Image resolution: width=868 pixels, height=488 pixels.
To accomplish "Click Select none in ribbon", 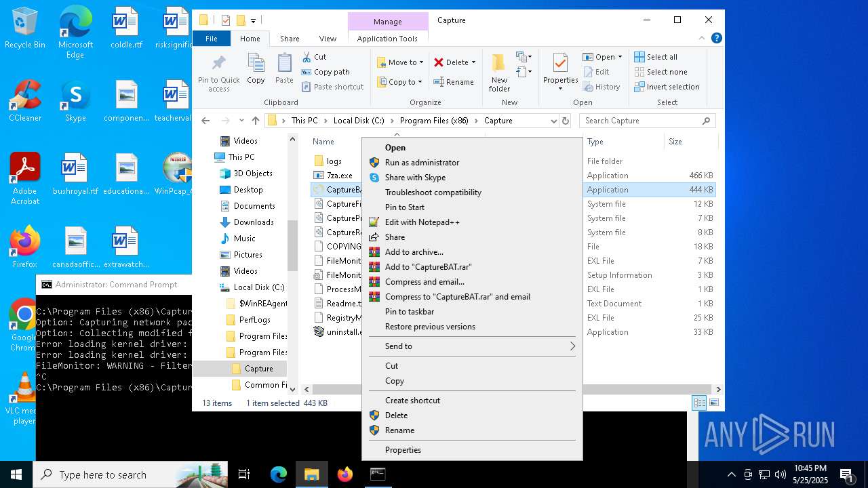I will point(660,72).
